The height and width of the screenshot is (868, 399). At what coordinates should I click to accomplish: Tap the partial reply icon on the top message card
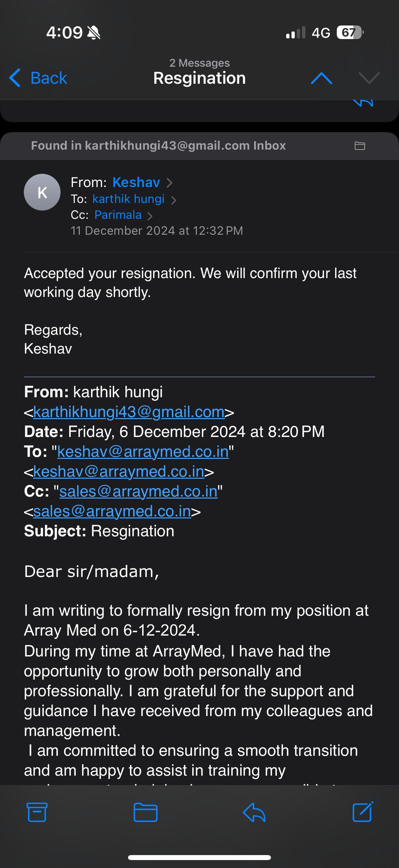click(363, 102)
